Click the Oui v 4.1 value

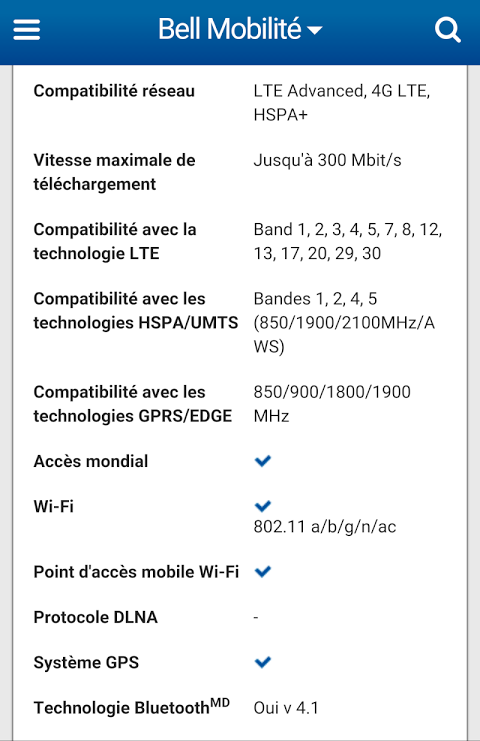tap(286, 708)
